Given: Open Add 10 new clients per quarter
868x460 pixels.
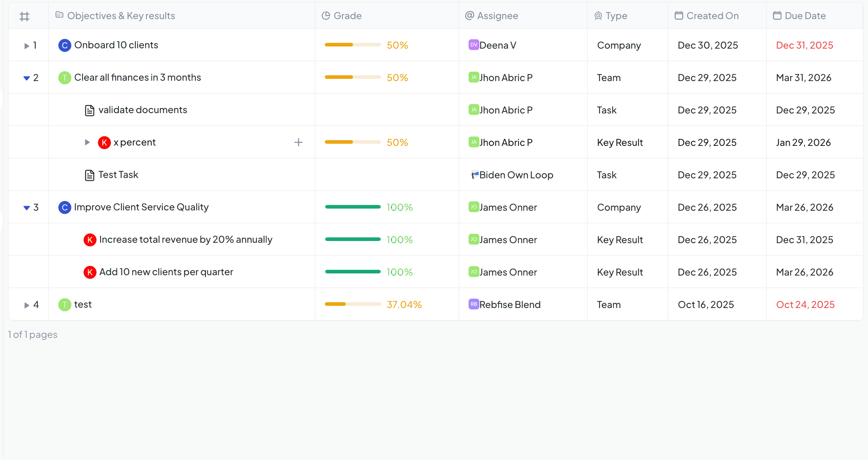Looking at the screenshot, I should coord(166,272).
